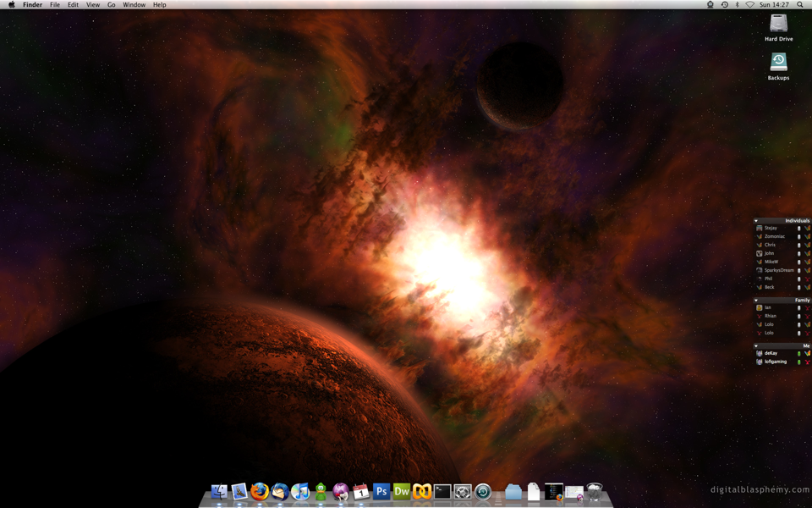Open the Hard Drive desktop icon
The width and height of the screenshot is (812, 508).
(778, 25)
